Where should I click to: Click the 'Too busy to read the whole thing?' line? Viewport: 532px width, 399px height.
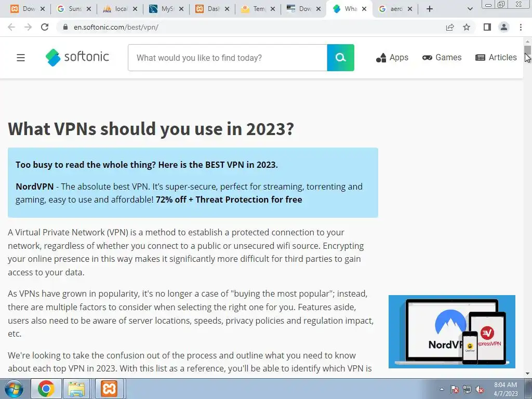147,165
